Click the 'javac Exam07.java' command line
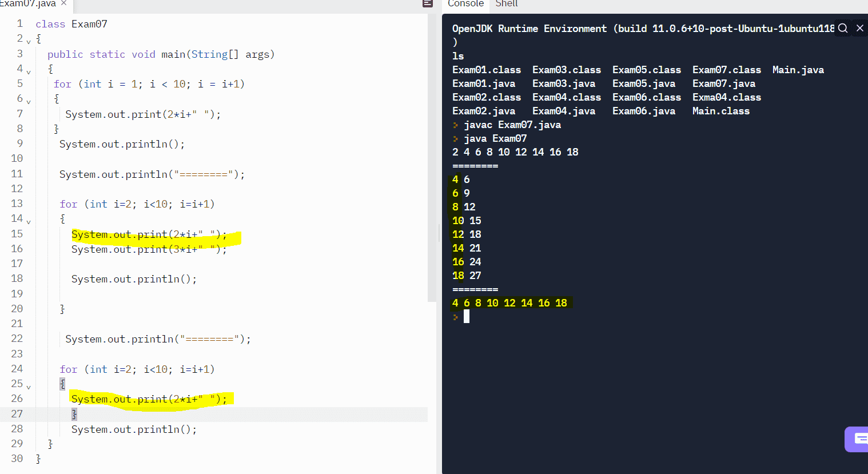868x474 pixels. coord(512,125)
